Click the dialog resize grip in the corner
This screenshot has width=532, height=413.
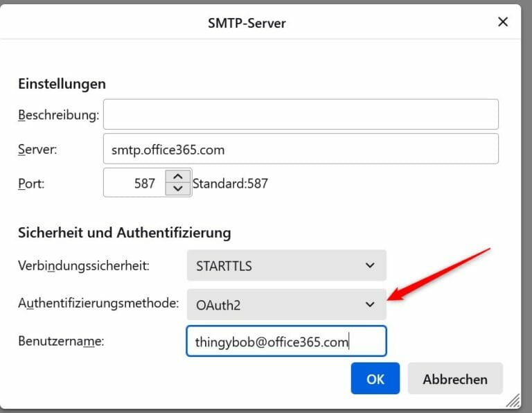pyautogui.click(x=513, y=401)
